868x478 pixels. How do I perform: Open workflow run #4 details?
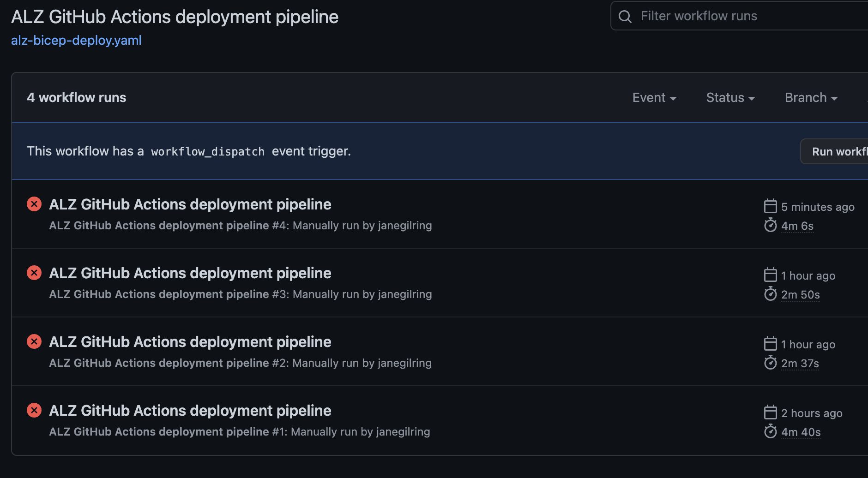(190, 204)
